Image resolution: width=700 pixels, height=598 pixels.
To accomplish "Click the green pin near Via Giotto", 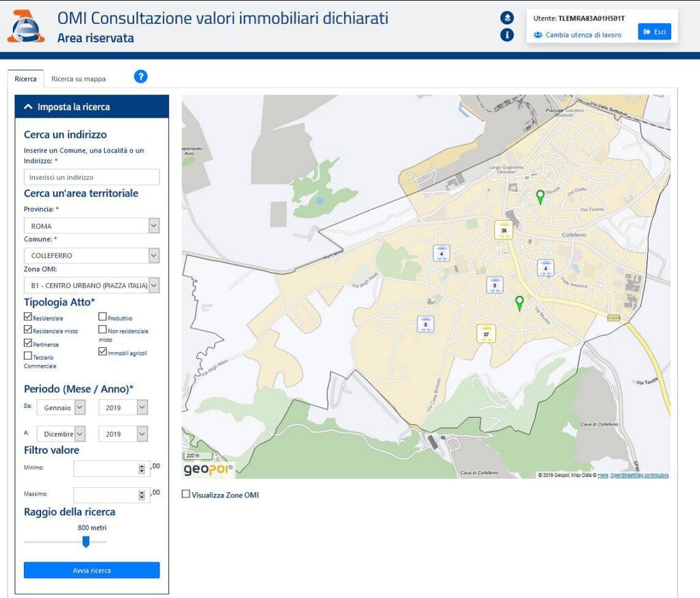I will click(x=540, y=197).
